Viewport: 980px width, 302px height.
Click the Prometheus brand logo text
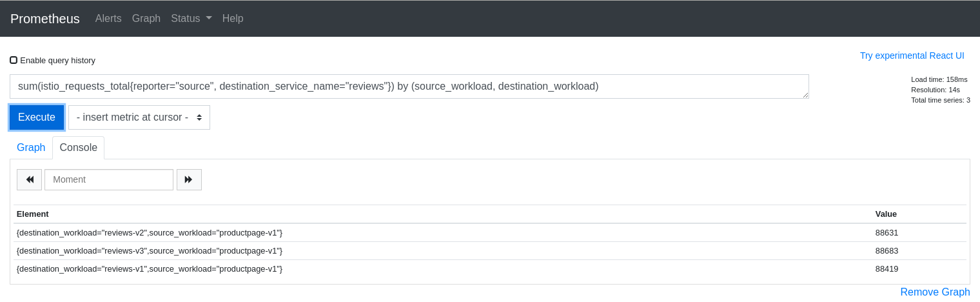45,19
